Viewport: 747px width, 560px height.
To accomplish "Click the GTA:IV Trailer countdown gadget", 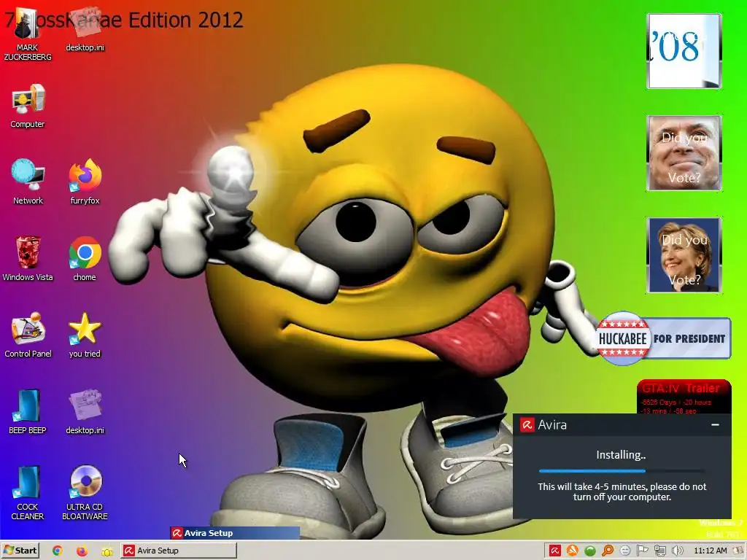I will point(684,396).
